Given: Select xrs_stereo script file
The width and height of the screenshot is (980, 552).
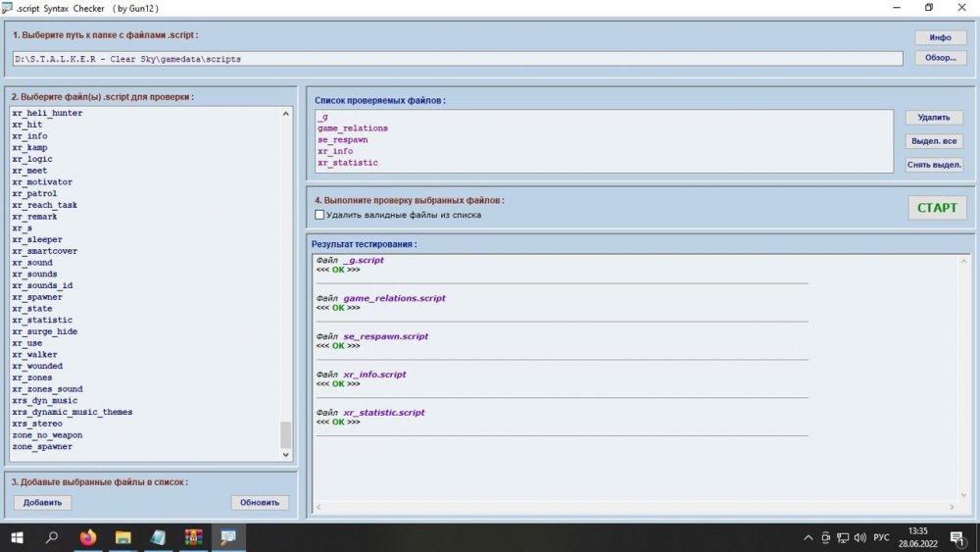Looking at the screenshot, I should coord(37,424).
